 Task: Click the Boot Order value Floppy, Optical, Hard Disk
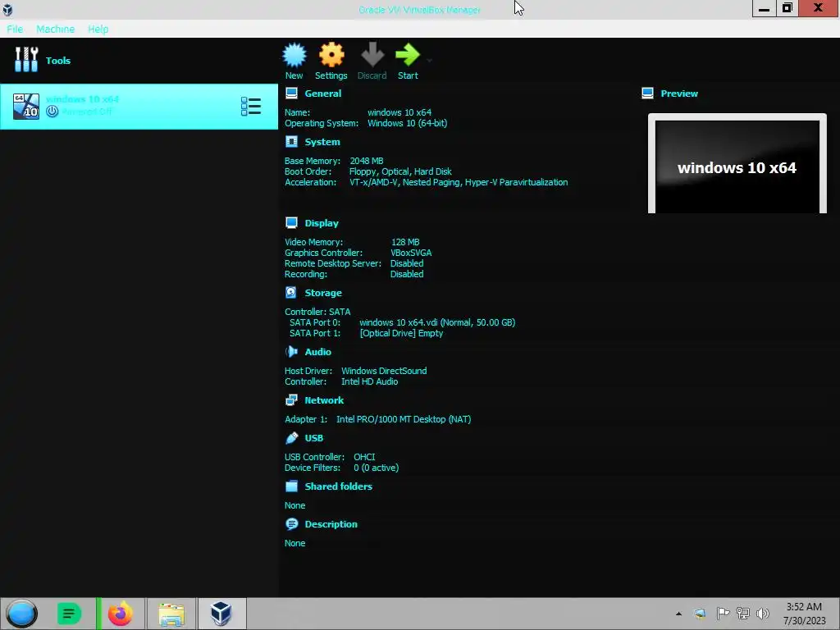click(x=400, y=171)
